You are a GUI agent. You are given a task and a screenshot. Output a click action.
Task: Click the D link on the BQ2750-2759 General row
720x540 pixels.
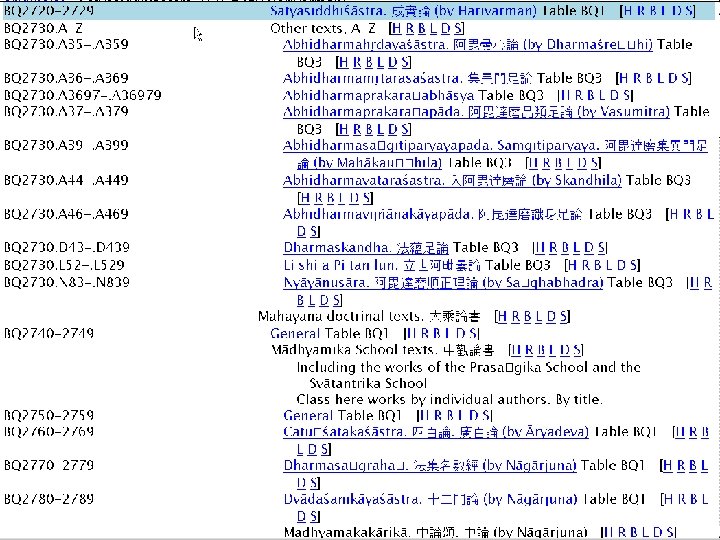[x=474, y=416]
